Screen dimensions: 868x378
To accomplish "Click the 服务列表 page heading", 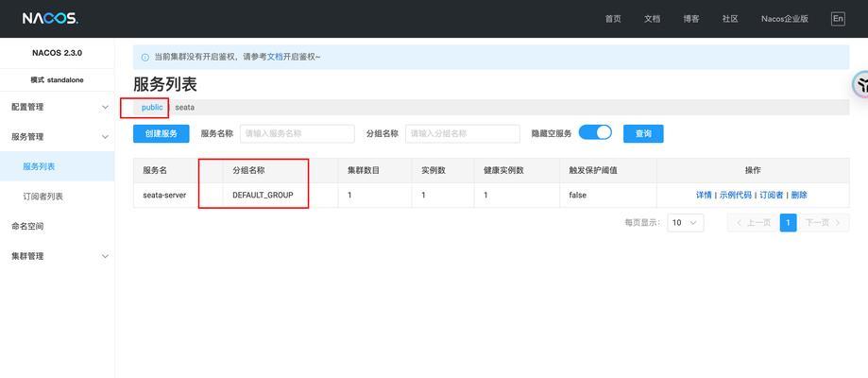I will (x=165, y=85).
